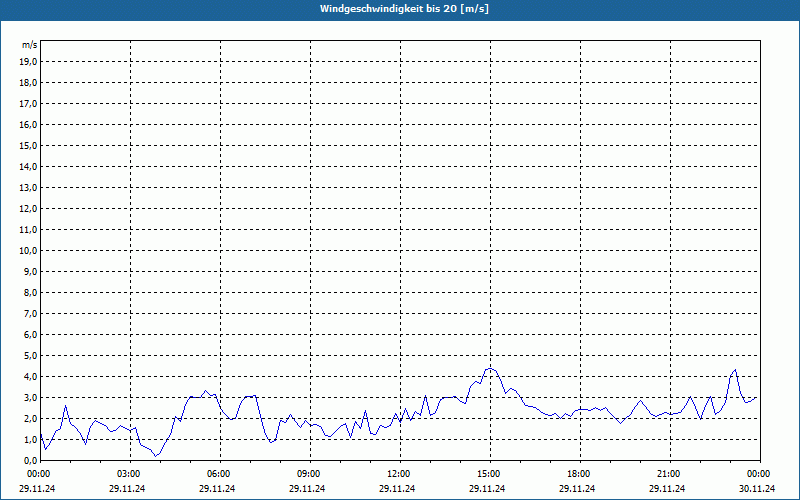Select the 03:00 time label on the x-axis
The height and width of the screenshot is (500, 800).
[128, 473]
